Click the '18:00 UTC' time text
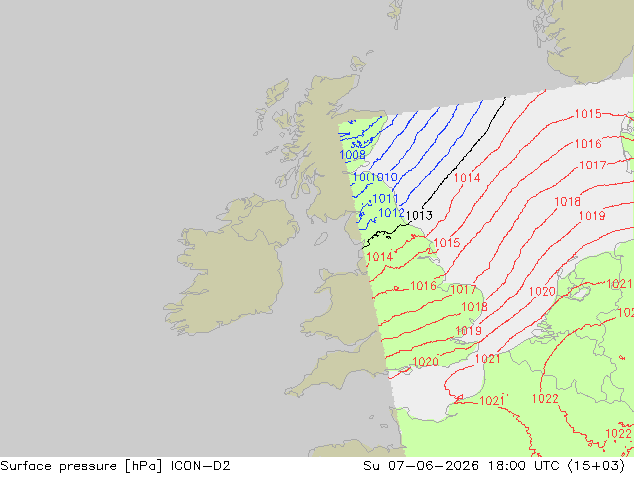The image size is (634, 490). click(x=523, y=466)
